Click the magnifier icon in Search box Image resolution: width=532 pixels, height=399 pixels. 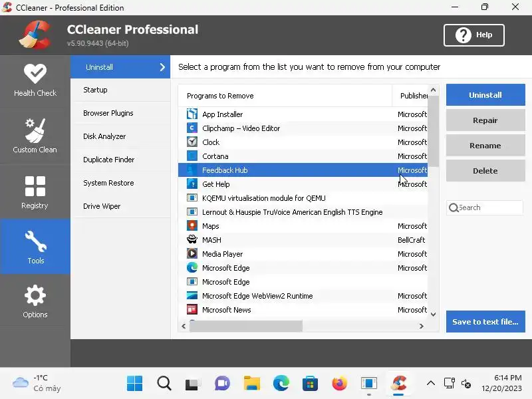click(x=454, y=207)
